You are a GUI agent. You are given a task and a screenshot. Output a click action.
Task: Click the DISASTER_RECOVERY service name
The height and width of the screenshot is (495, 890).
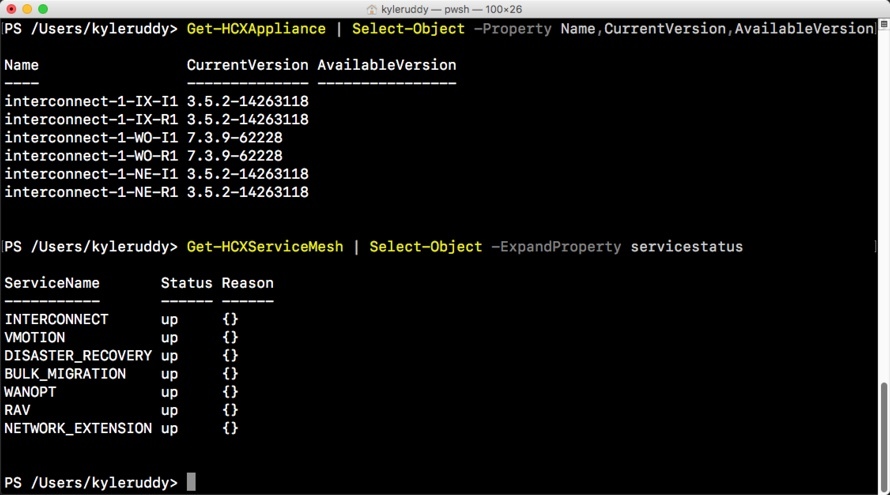click(x=78, y=356)
